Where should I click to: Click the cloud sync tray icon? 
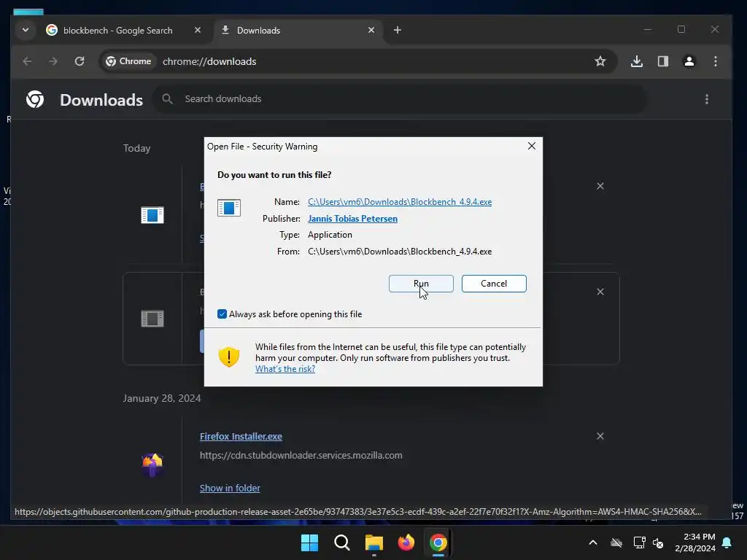coord(616,542)
